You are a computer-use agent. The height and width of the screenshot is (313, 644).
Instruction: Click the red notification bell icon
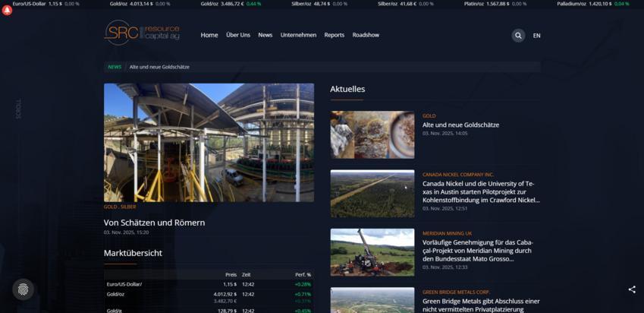pyautogui.click(x=7, y=11)
